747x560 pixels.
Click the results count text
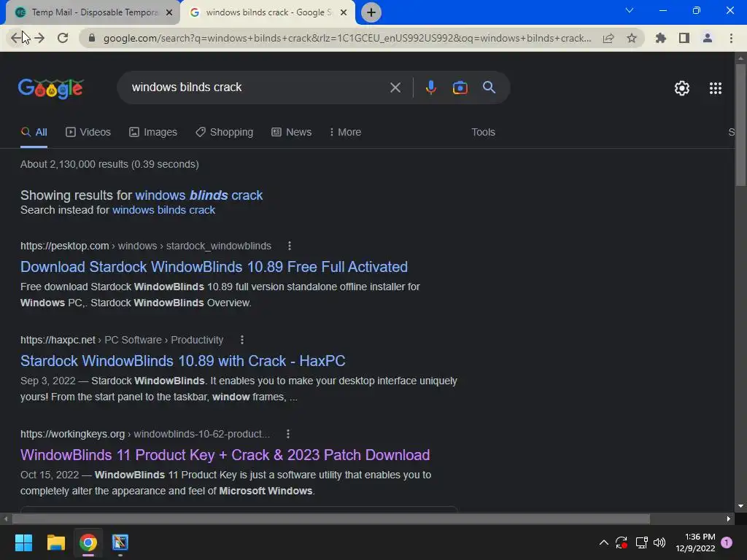(109, 164)
